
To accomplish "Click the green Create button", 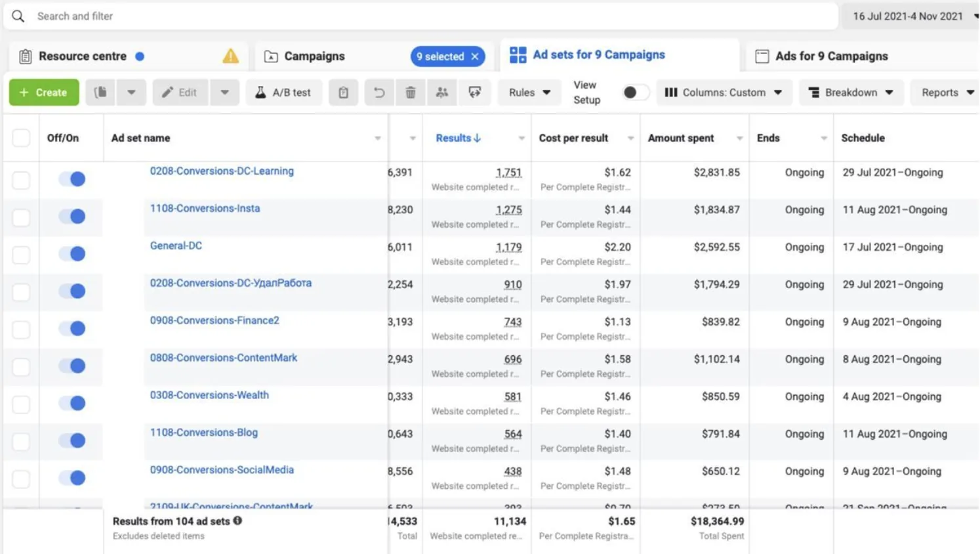I will point(44,93).
